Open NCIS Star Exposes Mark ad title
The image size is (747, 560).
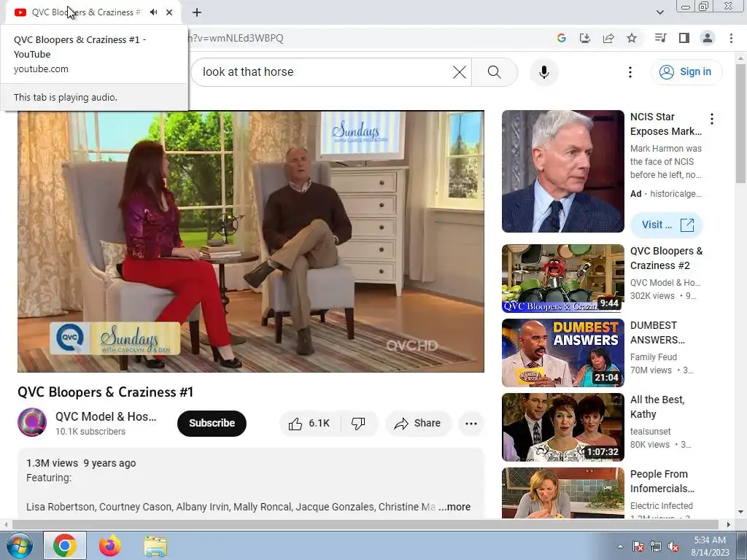(x=665, y=124)
